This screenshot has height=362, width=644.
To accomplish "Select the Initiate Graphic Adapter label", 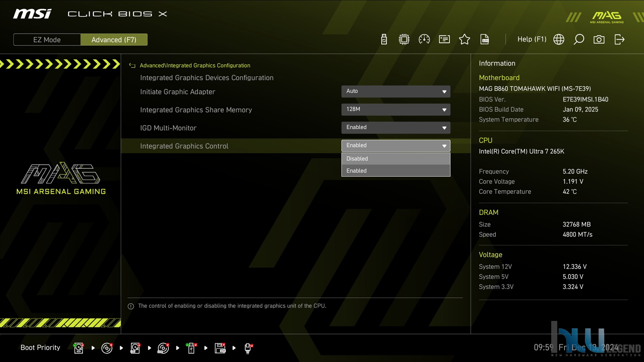I will (177, 92).
